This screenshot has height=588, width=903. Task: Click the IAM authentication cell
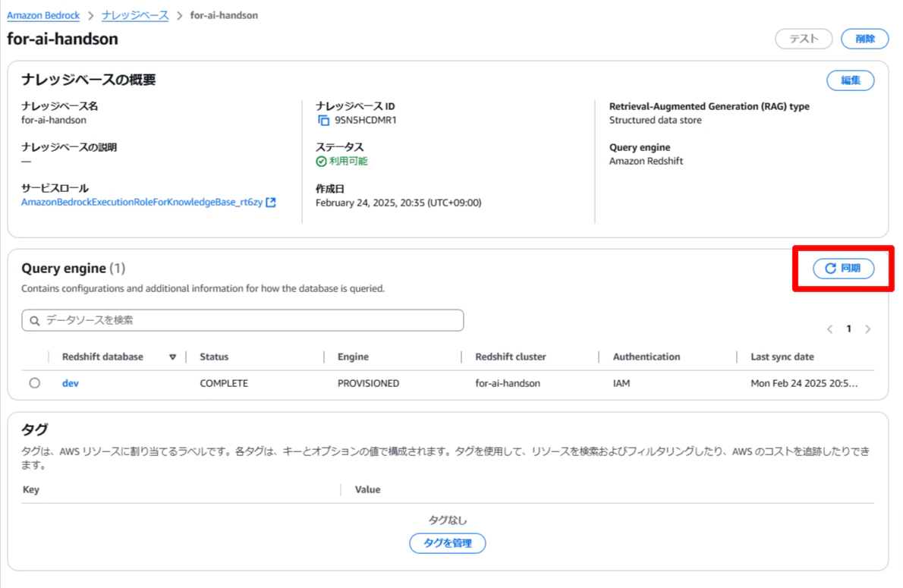coord(621,383)
